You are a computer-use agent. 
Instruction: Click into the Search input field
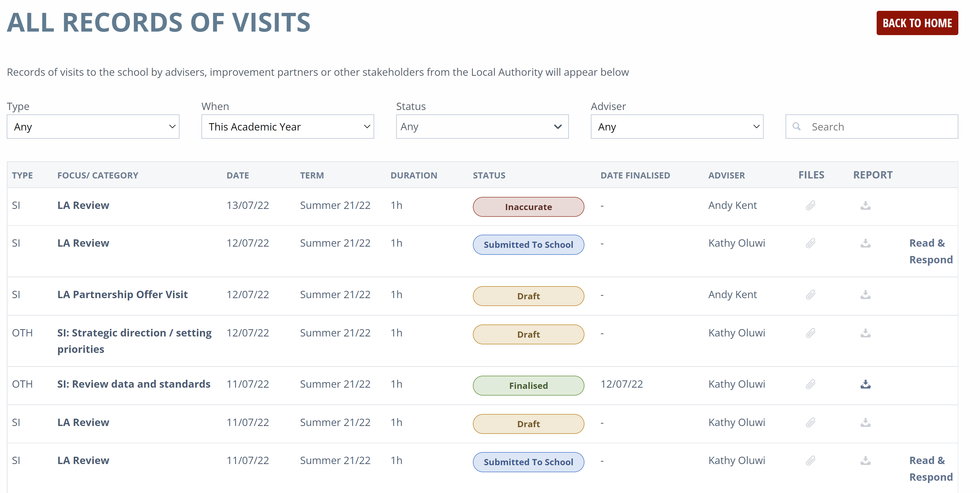(872, 127)
